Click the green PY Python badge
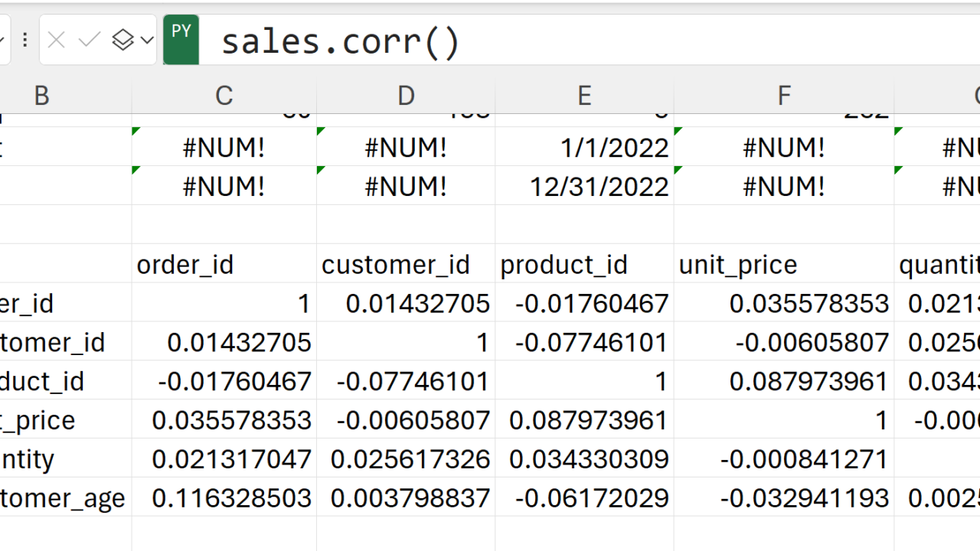This screenshot has height=551, width=980. (x=181, y=39)
